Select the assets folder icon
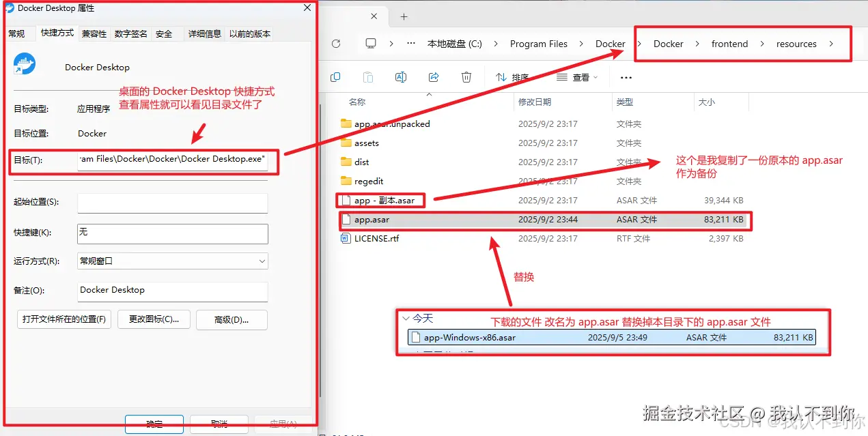Image resolution: width=868 pixels, height=436 pixels. click(x=346, y=143)
